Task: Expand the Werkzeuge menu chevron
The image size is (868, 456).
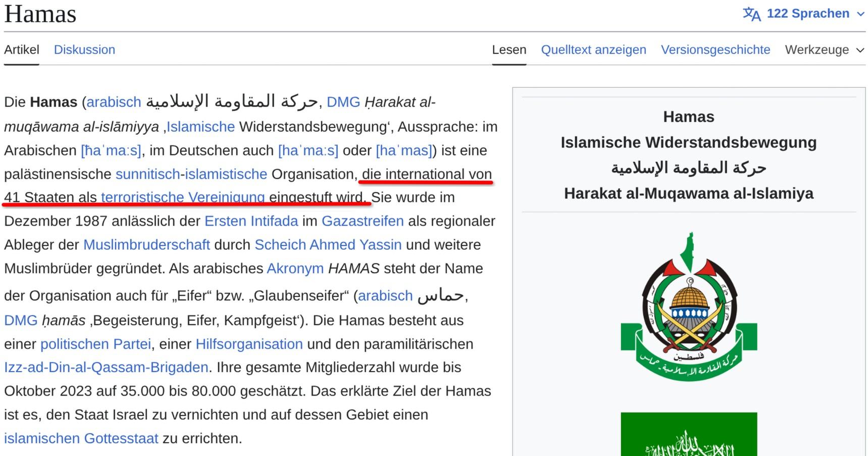Action: click(861, 50)
